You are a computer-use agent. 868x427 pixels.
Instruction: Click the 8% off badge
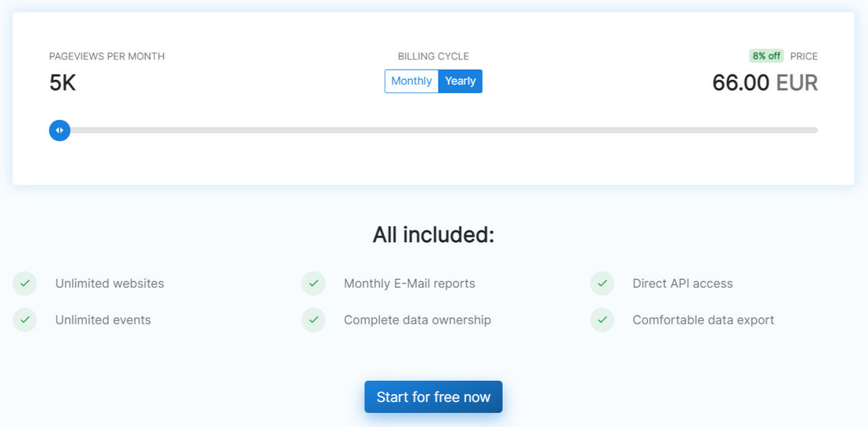767,56
